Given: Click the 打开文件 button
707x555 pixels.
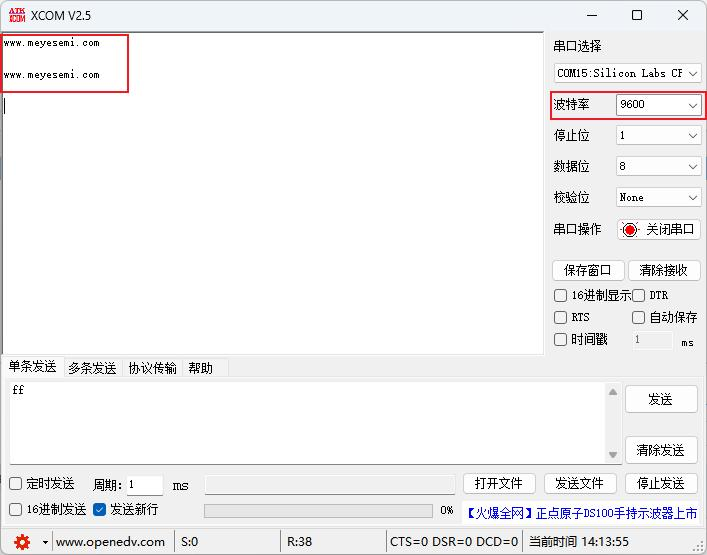Looking at the screenshot, I should pyautogui.click(x=499, y=484).
